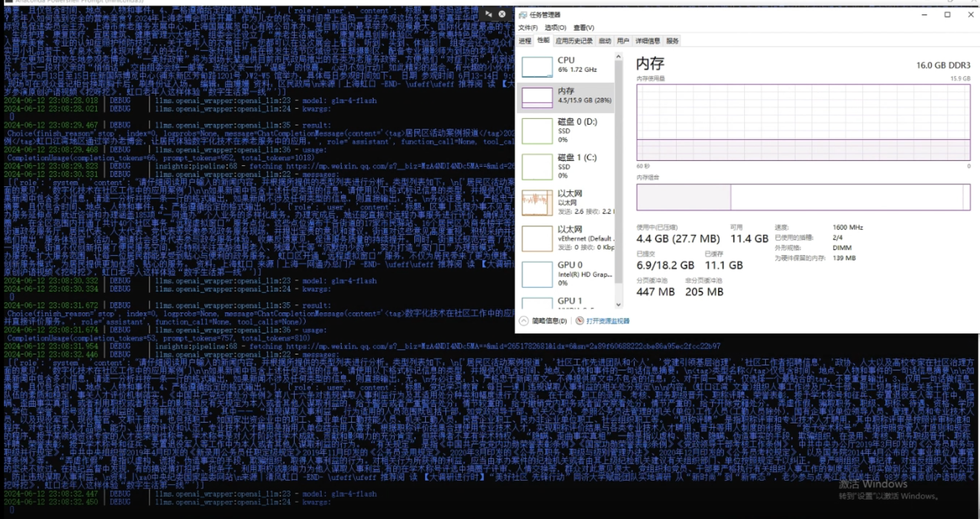
Task: Select the active 以太网 network graph icon
Action: click(x=537, y=203)
